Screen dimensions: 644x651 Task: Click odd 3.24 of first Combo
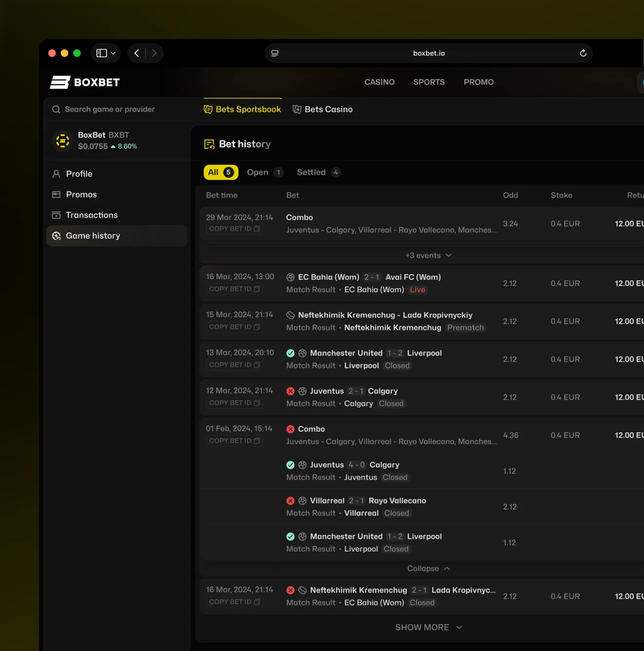510,224
